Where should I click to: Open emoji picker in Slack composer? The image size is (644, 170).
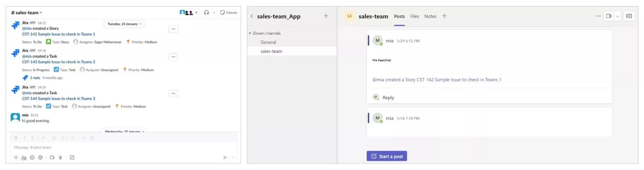(32, 158)
